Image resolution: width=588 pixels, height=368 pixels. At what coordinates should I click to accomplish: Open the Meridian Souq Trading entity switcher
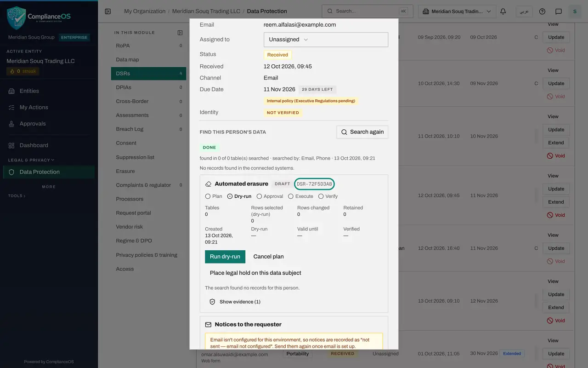[x=457, y=11]
